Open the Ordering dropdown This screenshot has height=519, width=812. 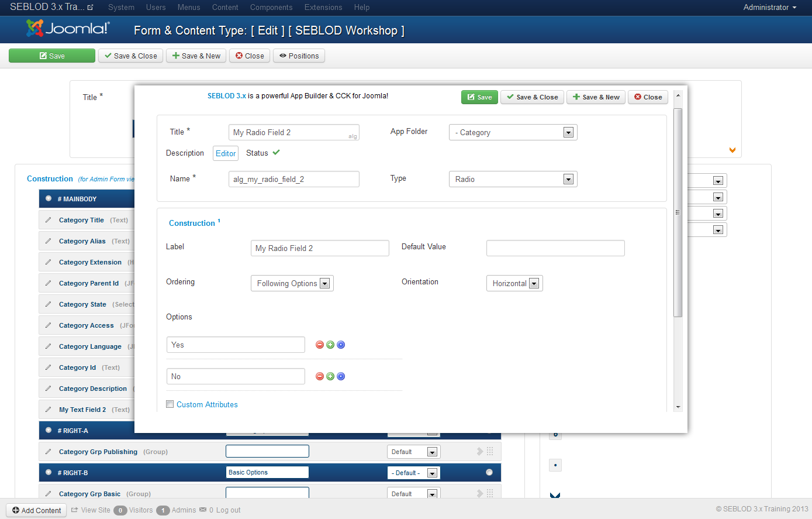292,283
